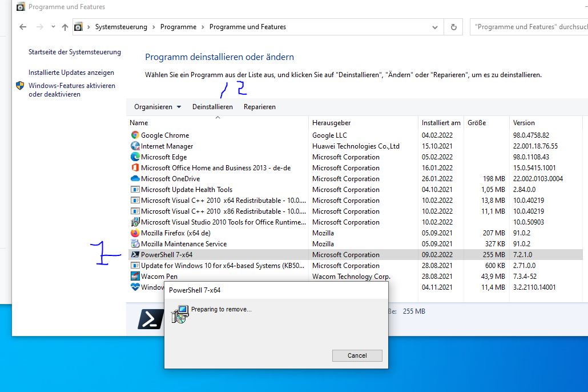Expand the breadcrumb arrow before Systemsteuerung
This screenshot has width=588, height=392.
(88, 27)
